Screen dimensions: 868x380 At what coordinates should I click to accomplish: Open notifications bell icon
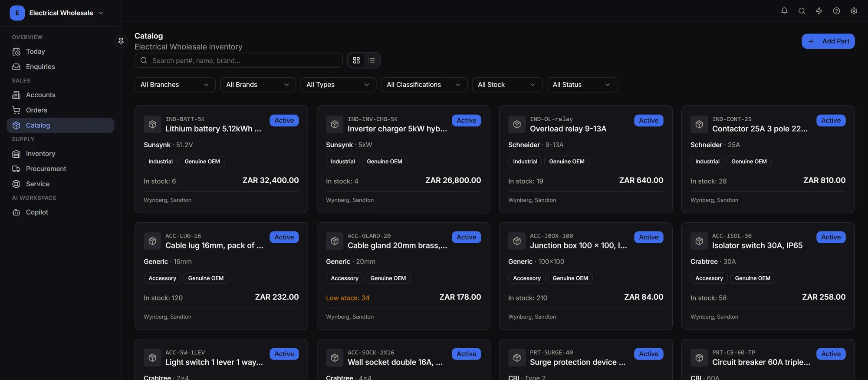[x=784, y=11]
